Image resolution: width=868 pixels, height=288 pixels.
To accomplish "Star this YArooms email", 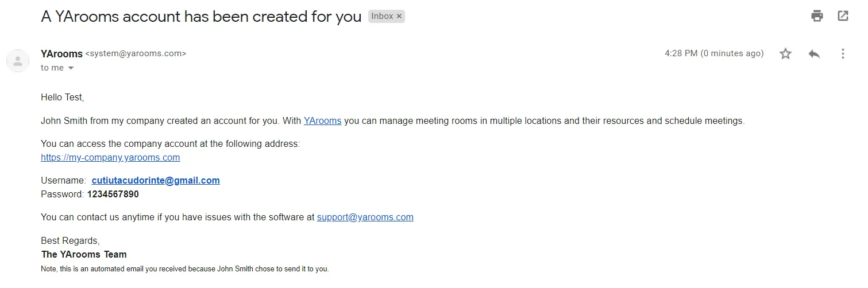I will point(785,54).
